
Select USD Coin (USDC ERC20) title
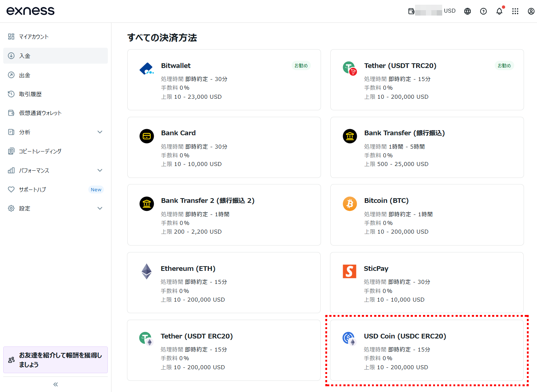405,336
